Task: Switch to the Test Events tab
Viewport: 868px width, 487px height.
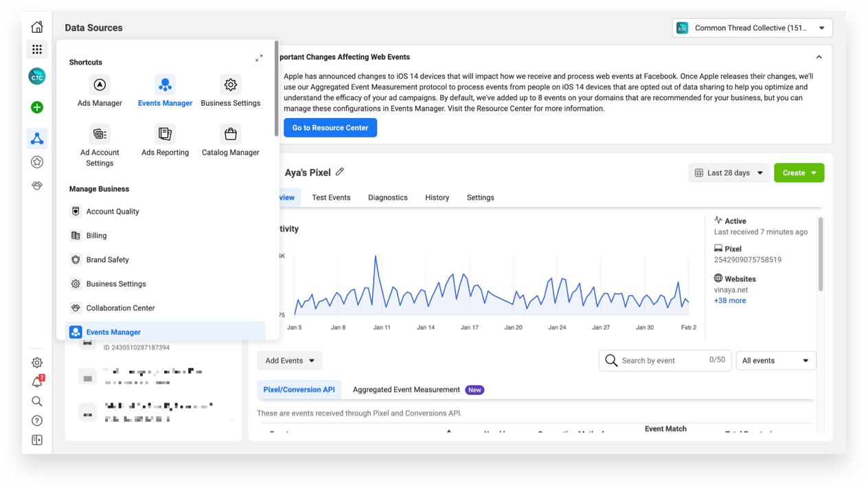Action: click(331, 198)
